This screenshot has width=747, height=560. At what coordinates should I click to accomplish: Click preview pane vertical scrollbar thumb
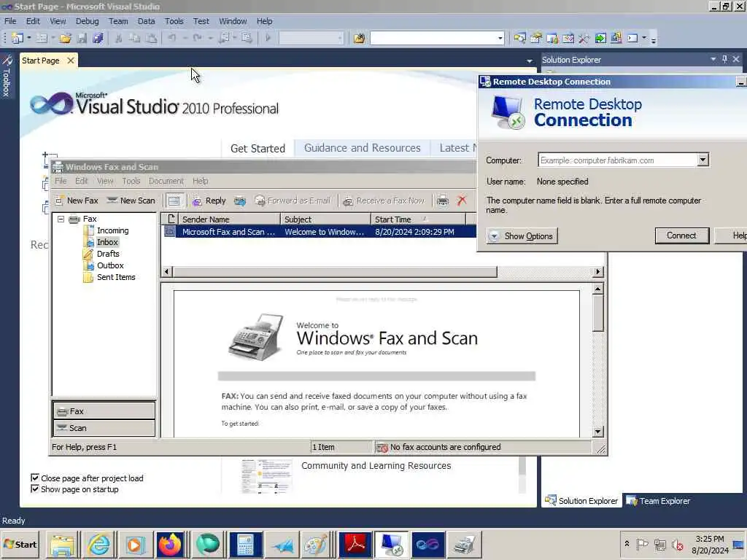pyautogui.click(x=598, y=314)
